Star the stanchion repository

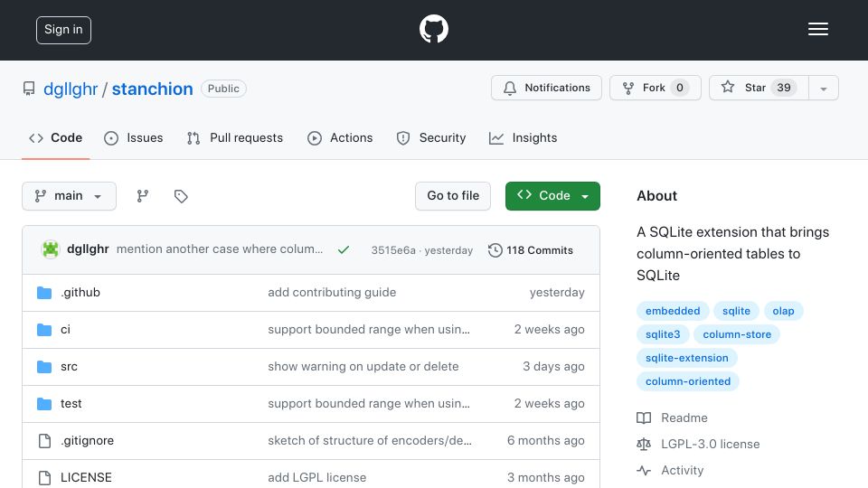pyautogui.click(x=759, y=88)
